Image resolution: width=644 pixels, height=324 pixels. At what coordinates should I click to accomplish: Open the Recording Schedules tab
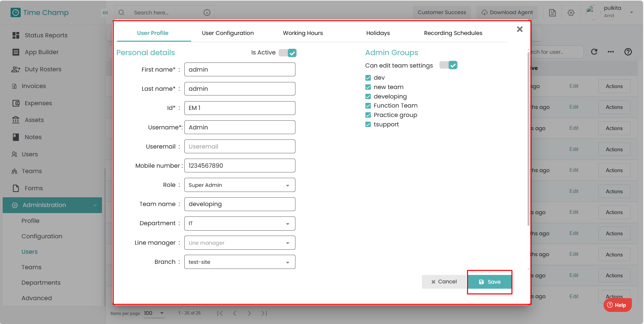click(x=453, y=33)
